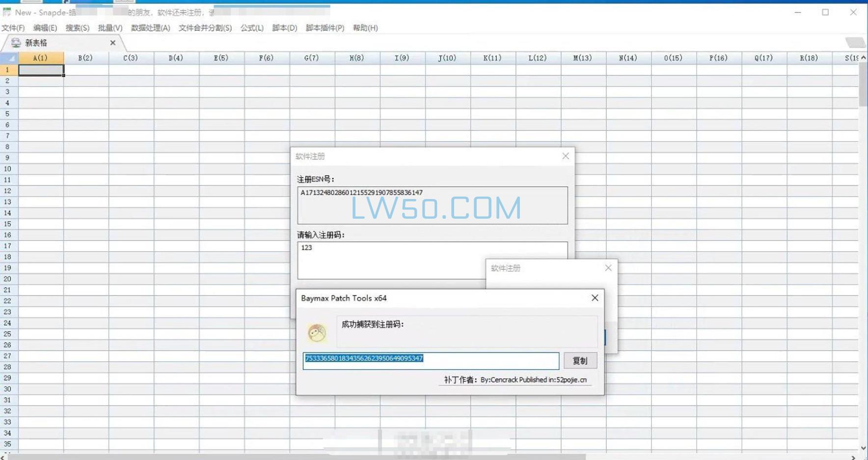Click the 注册ESN号 text box
The width and height of the screenshot is (868, 460).
(433, 205)
